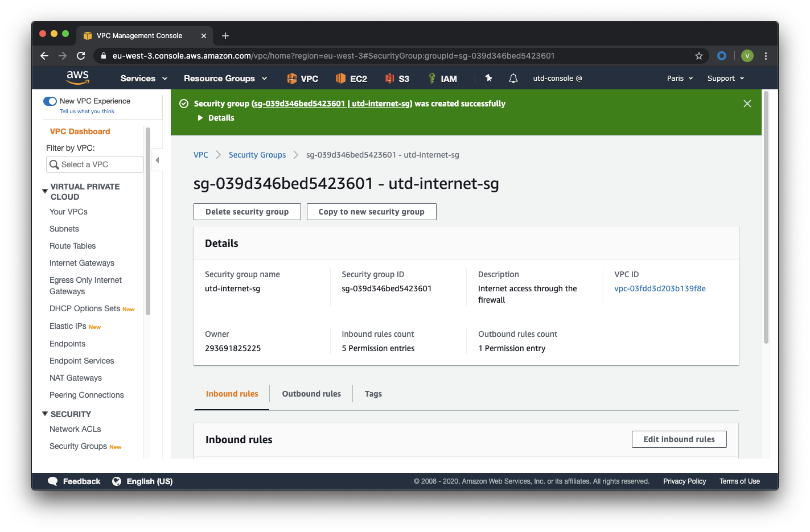
Task: Click Delete security group button
Action: coord(247,212)
